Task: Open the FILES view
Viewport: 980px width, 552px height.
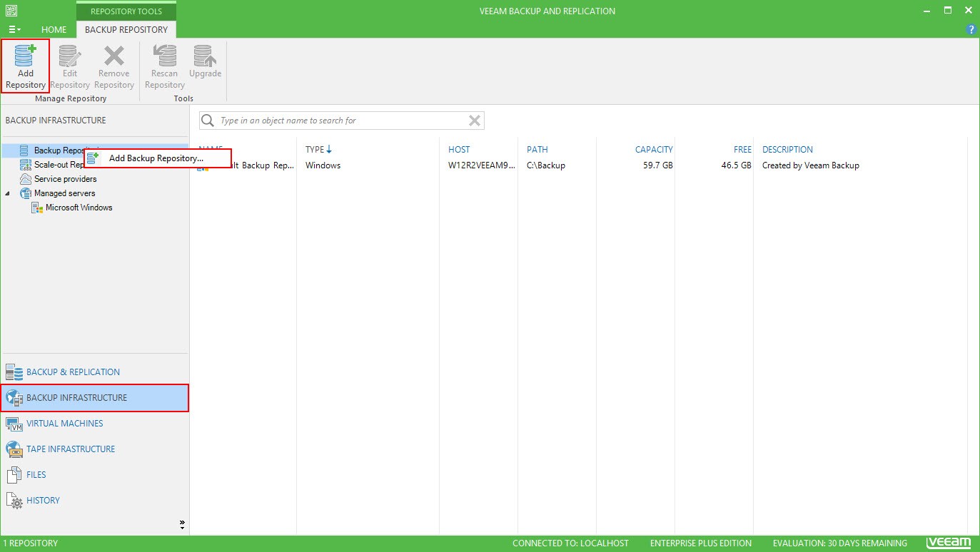Action: (94, 475)
